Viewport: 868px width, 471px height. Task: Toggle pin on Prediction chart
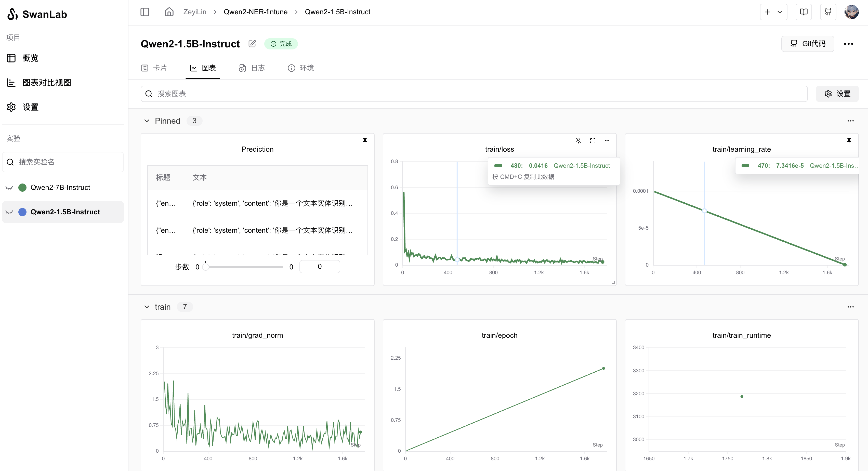[365, 140]
